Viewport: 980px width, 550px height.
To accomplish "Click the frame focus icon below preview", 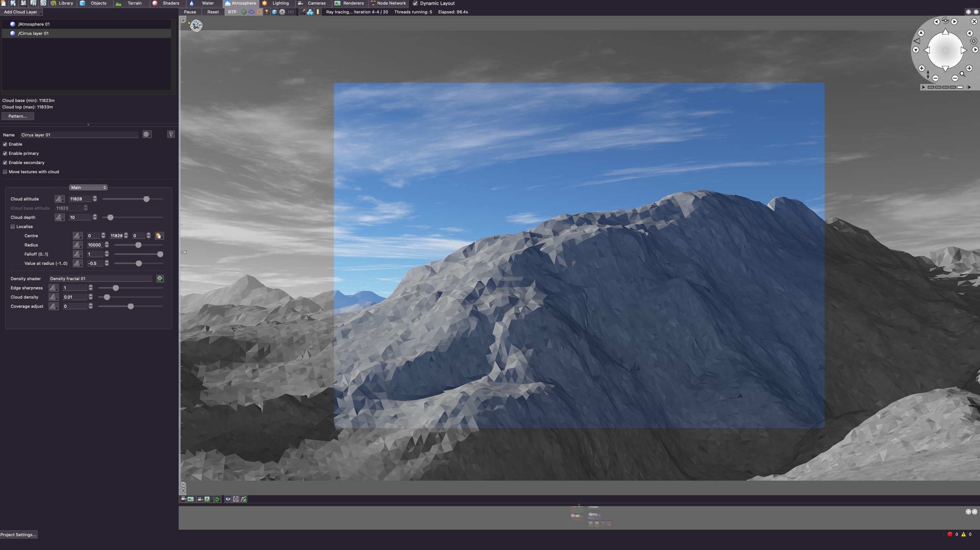I will (236, 499).
